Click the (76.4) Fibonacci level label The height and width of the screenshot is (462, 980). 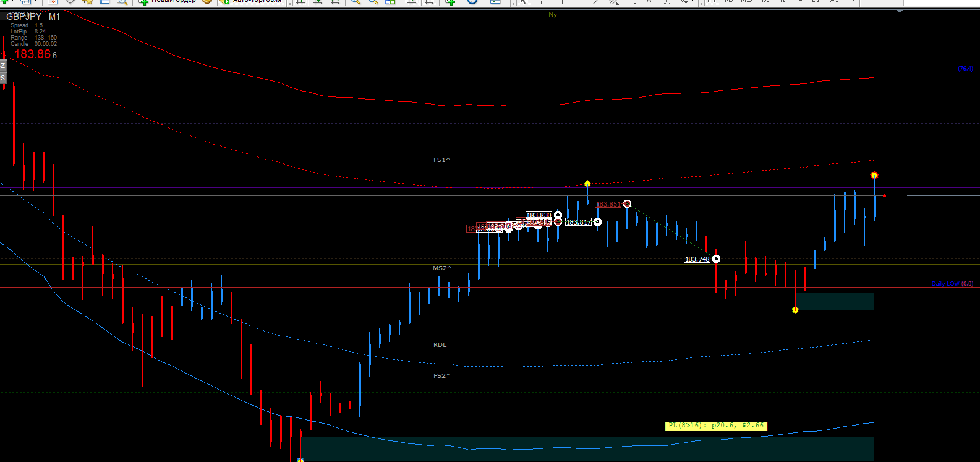(965, 69)
